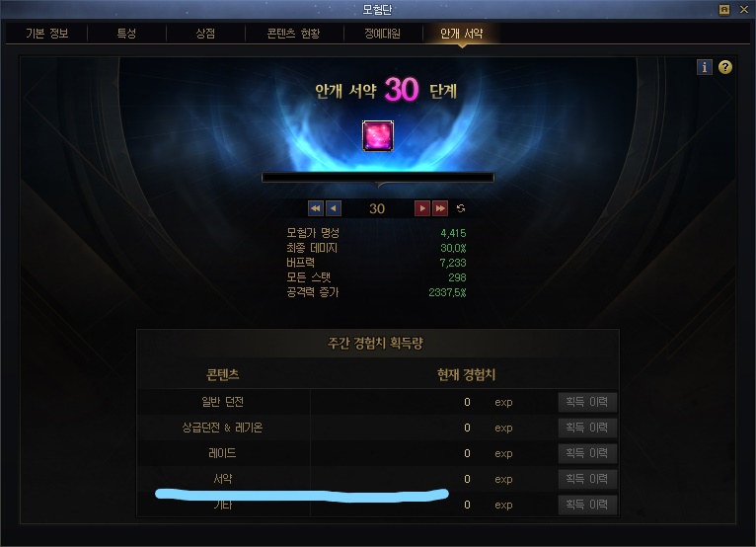Advance one stage with red right arrow

422,208
